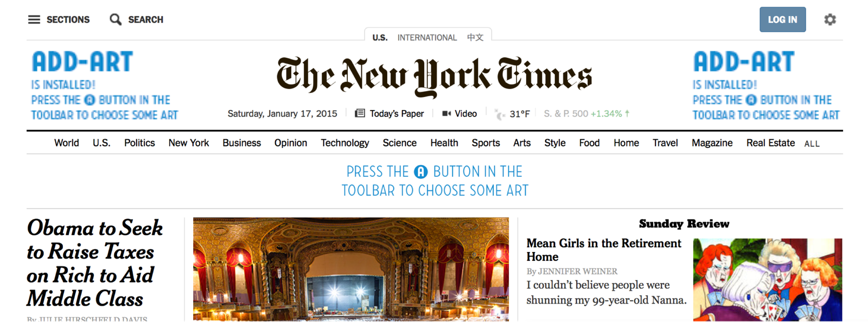Open the Home section

pyautogui.click(x=627, y=143)
